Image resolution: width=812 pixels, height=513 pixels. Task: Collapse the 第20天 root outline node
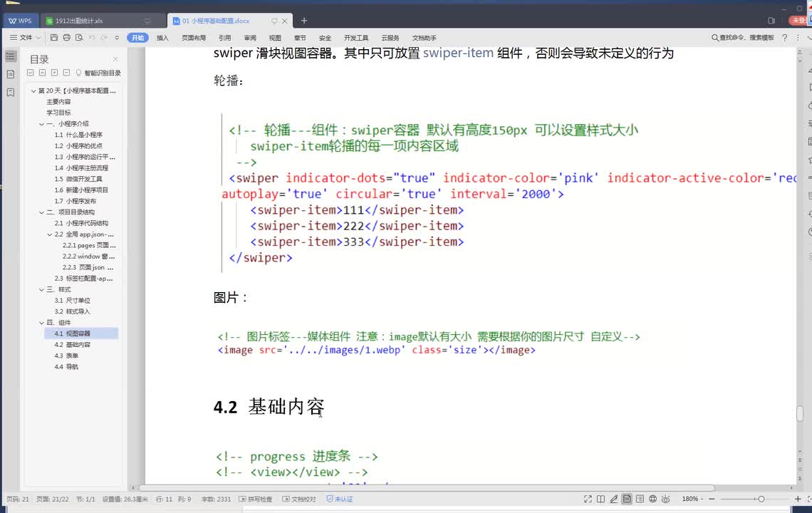tap(33, 90)
